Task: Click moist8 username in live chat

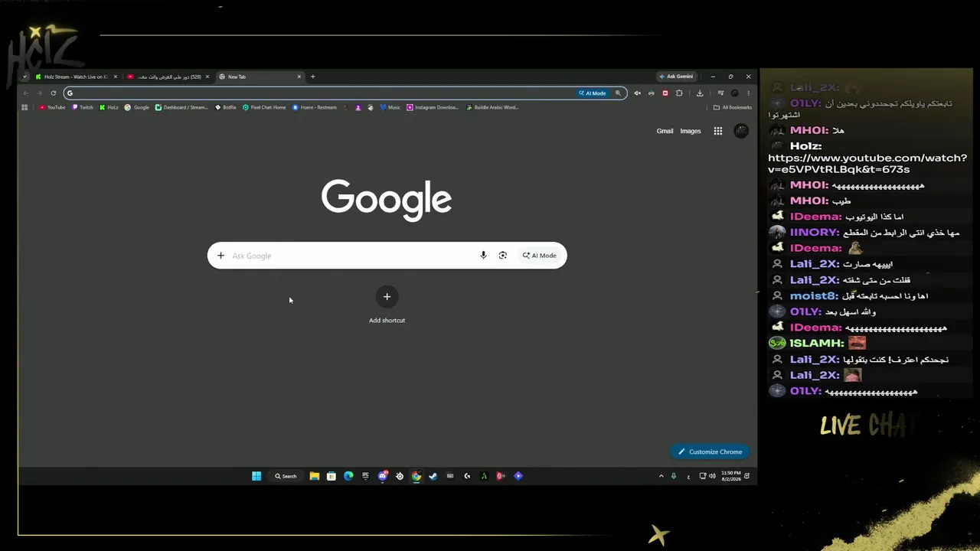Action: [x=814, y=295]
